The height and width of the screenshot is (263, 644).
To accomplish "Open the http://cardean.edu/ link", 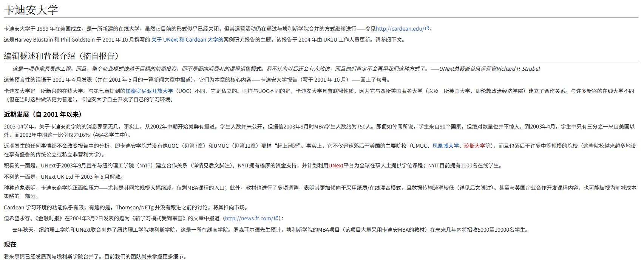I will click(400, 29).
